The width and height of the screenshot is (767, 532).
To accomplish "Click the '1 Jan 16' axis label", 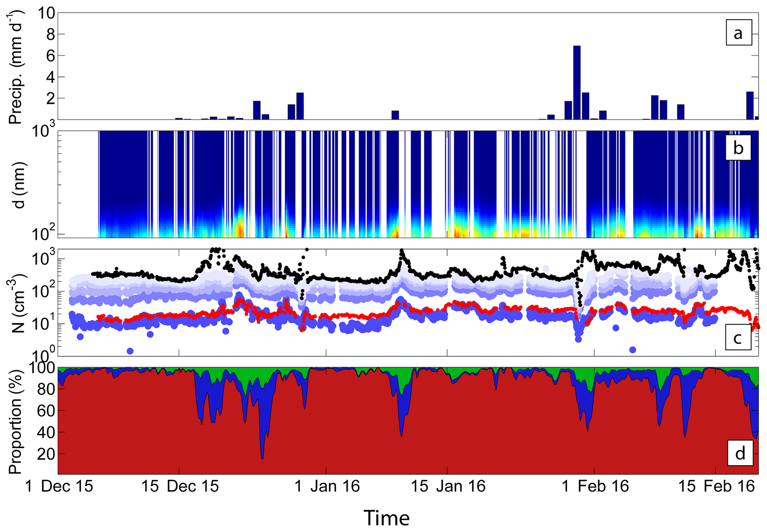I will click(327, 486).
